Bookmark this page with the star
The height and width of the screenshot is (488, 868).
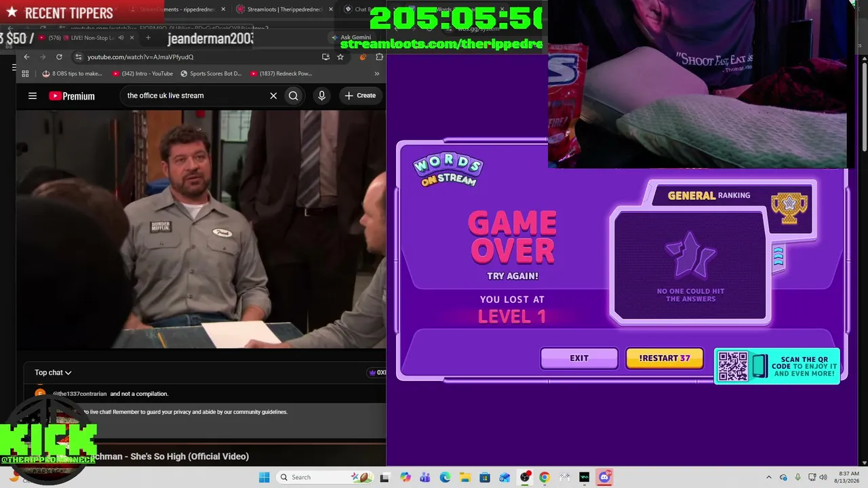tap(340, 57)
